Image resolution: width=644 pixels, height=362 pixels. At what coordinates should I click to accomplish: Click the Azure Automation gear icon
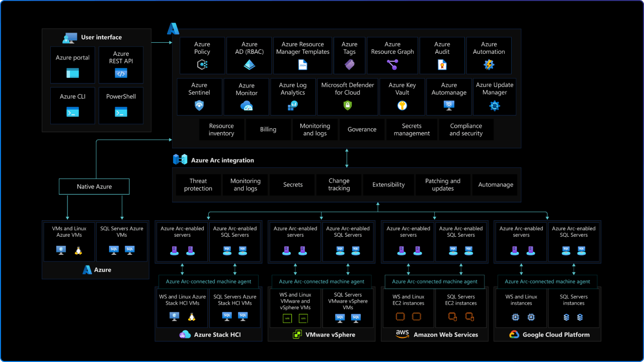tap(489, 64)
